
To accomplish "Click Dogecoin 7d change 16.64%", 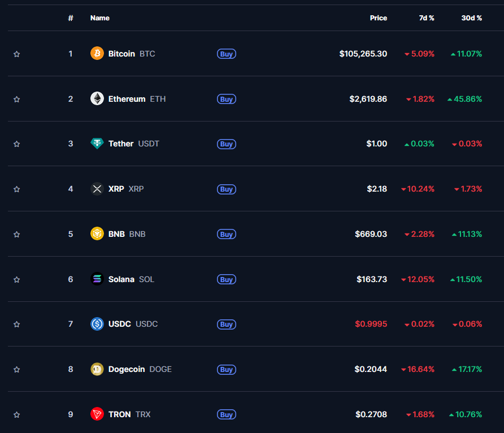I will [418, 369].
